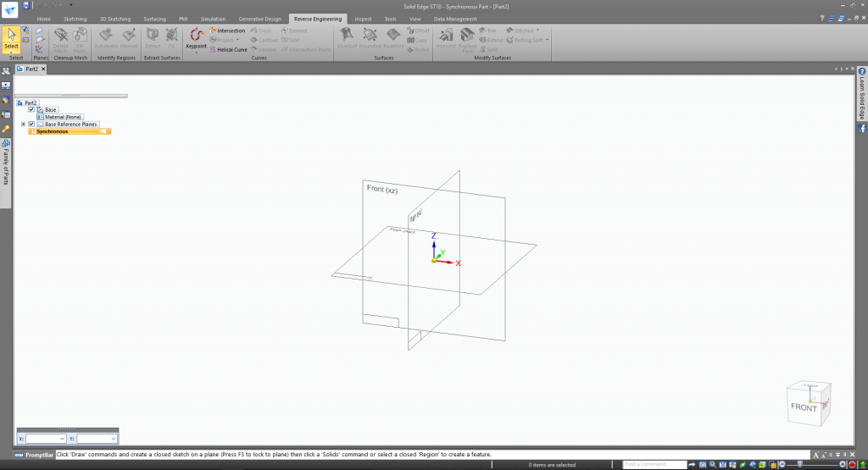The height and width of the screenshot is (470, 868).
Task: Open the Stitched dropdown arrow
Action: 537,31
